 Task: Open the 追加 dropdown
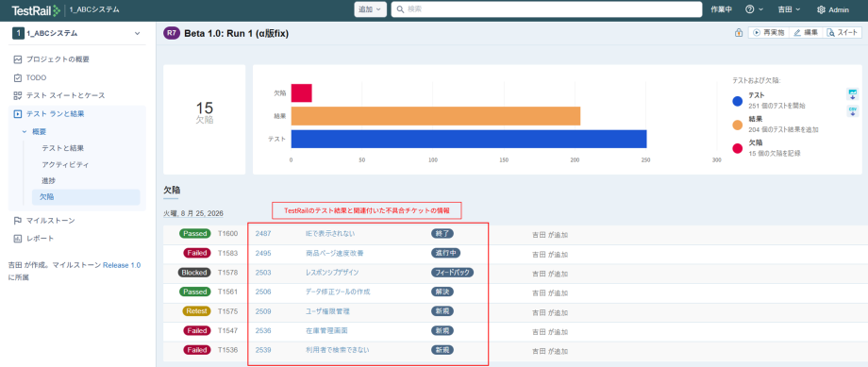pos(371,9)
